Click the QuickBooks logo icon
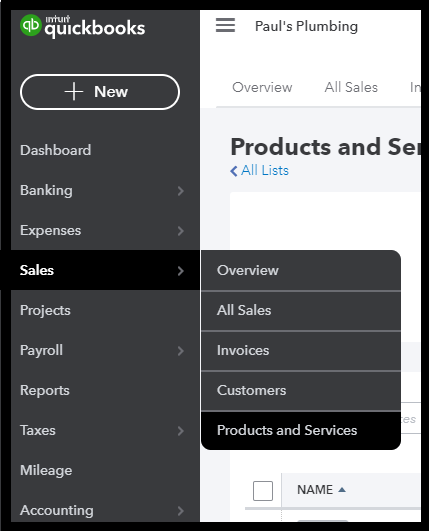Screen dimensions: 429x531 (x=31, y=25)
